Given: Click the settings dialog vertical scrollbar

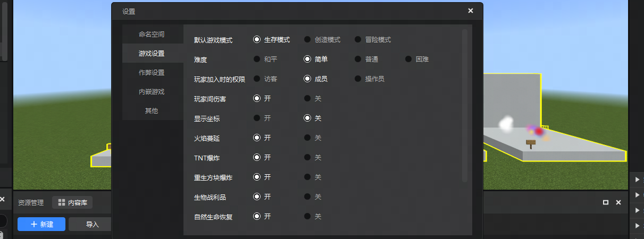Looking at the screenshot, I should (465, 106).
